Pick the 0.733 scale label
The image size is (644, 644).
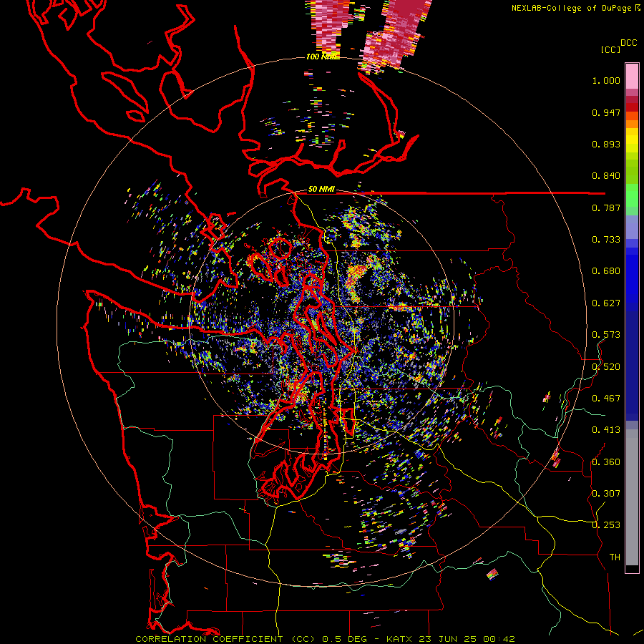point(606,240)
